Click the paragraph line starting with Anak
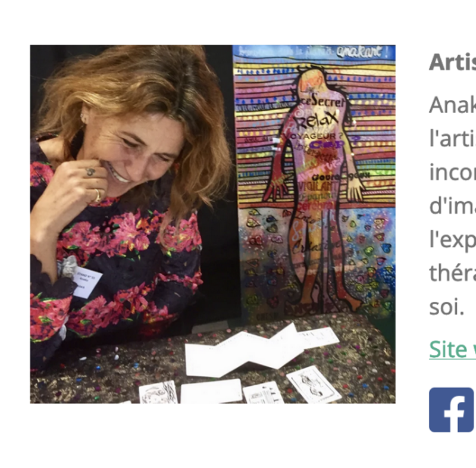Viewport: 476px width, 468px height. [x=453, y=105]
